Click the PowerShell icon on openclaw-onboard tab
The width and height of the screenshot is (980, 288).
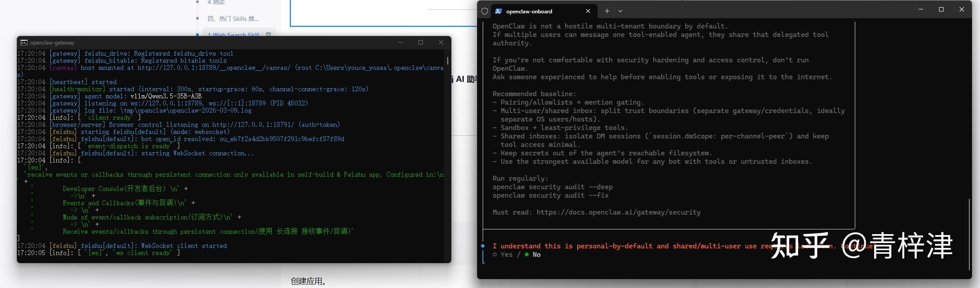coord(498,11)
